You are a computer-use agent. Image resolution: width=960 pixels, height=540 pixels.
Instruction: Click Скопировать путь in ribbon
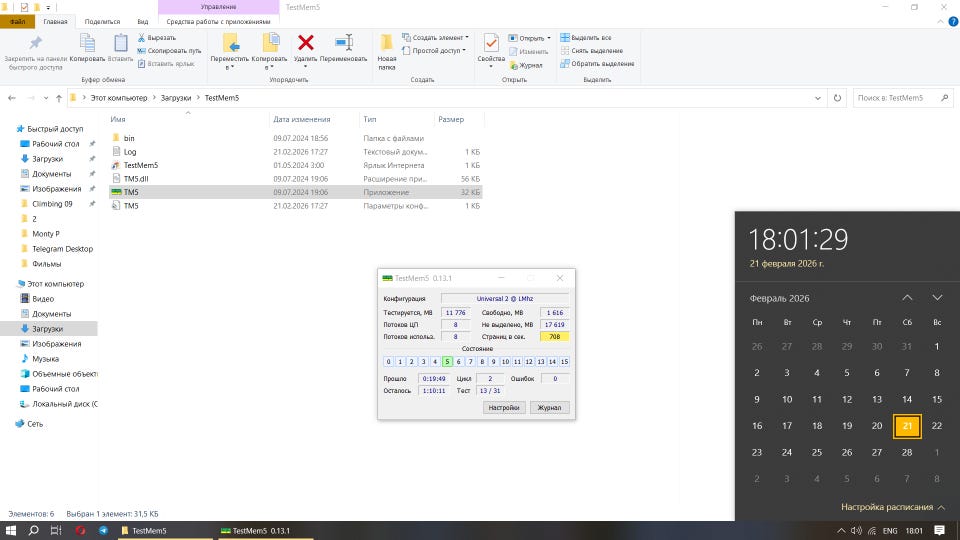click(x=169, y=51)
